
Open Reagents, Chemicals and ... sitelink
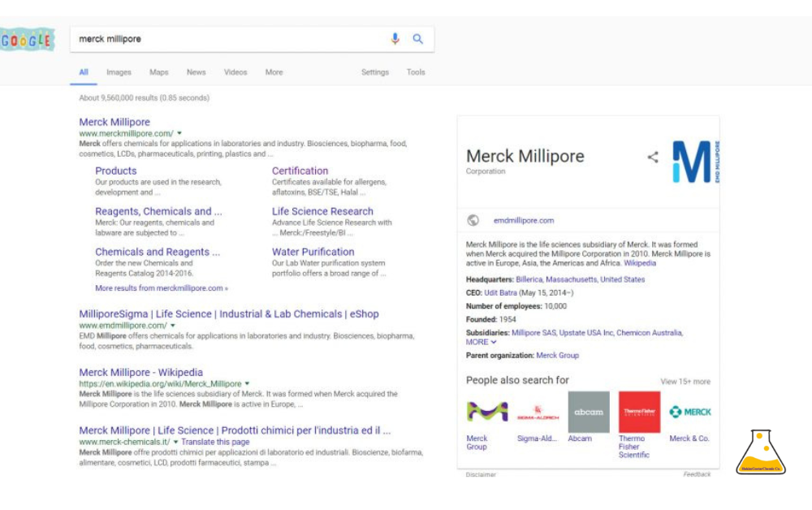158,211
